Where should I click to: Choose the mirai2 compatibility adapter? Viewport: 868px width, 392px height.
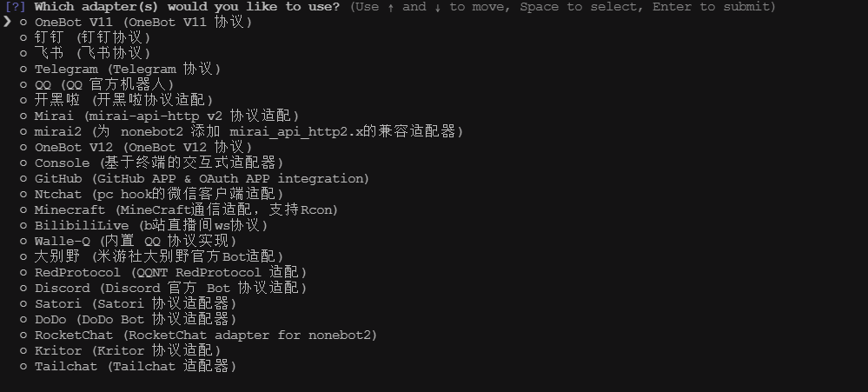click(x=242, y=132)
